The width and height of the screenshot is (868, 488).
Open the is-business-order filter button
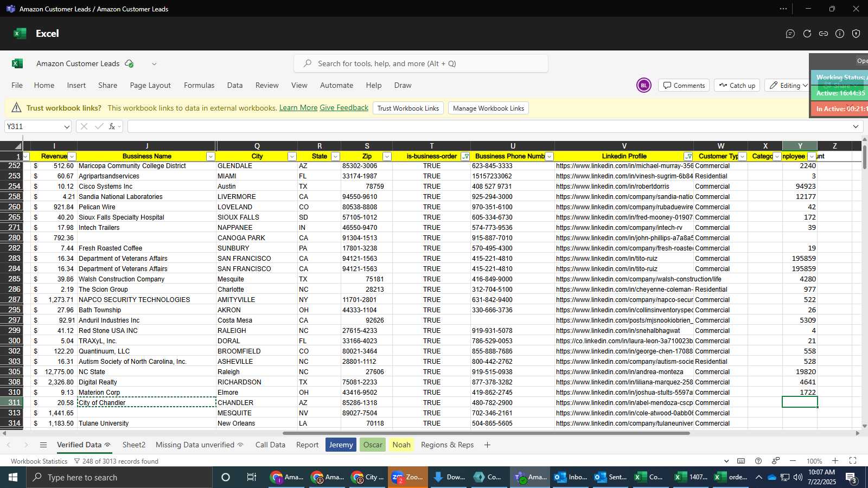465,156
